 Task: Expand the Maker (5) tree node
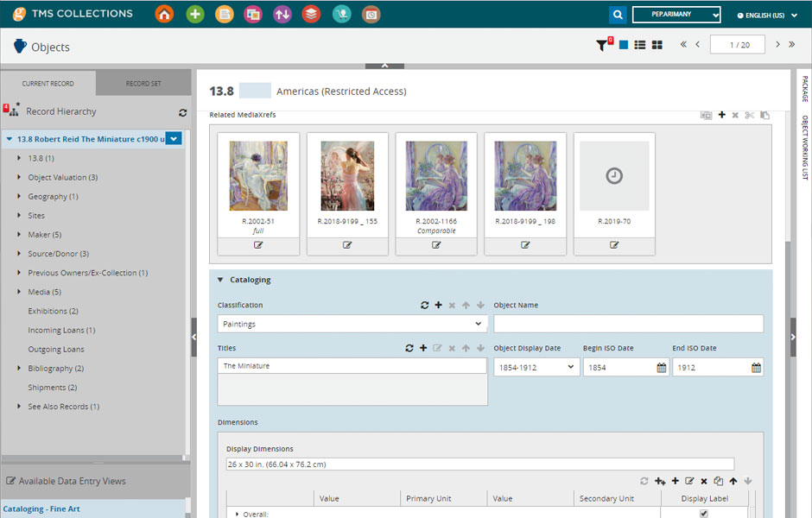21,235
